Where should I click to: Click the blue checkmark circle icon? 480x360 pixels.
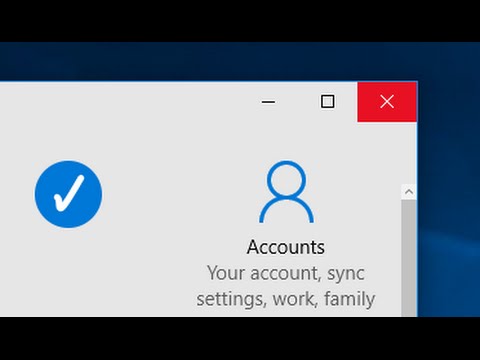[x=68, y=194]
